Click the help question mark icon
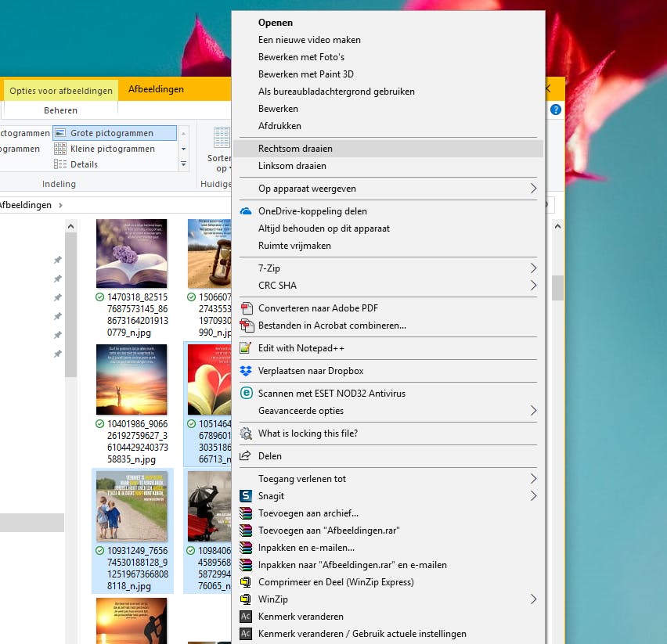Screen dimensions: 667x644 click(x=556, y=110)
